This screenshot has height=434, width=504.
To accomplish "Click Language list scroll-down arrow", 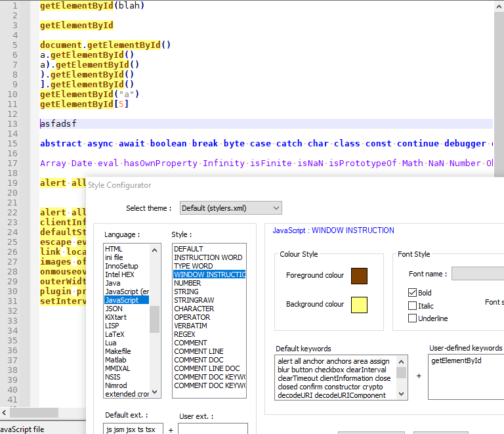I will click(x=155, y=392).
